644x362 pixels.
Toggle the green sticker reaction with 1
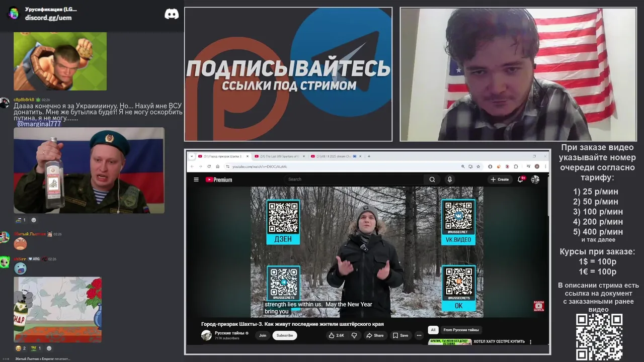point(36,348)
